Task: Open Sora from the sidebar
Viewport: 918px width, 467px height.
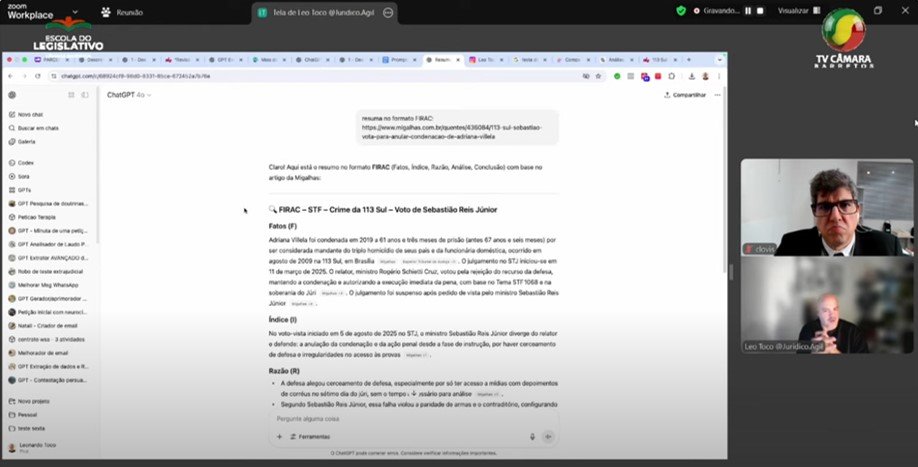Action: (x=24, y=175)
